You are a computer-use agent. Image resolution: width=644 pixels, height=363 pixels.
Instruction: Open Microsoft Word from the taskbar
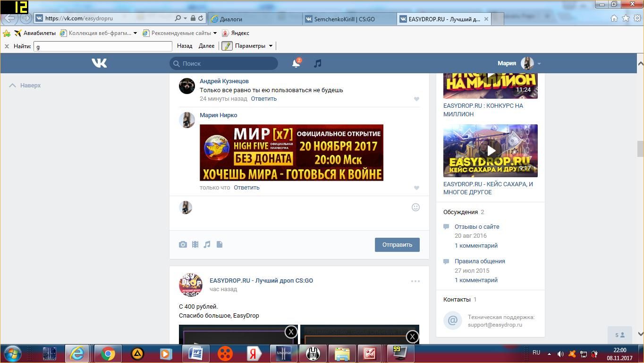coord(196,354)
